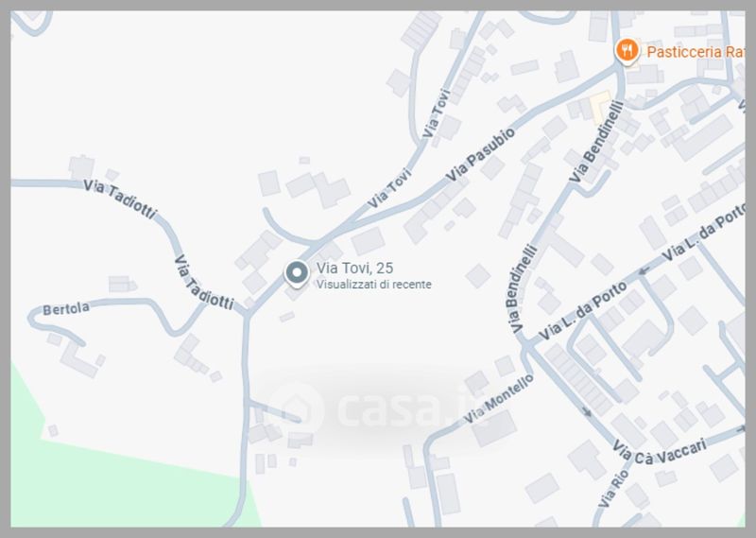This screenshot has width=756, height=538.
Task: Click the Bertola street label
Action: click(66, 309)
